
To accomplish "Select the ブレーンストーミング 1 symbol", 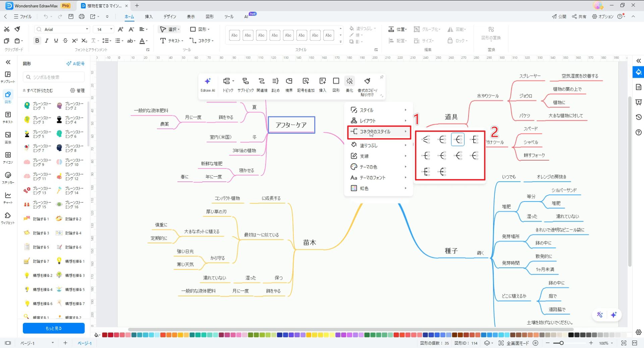I will [x=37, y=106].
